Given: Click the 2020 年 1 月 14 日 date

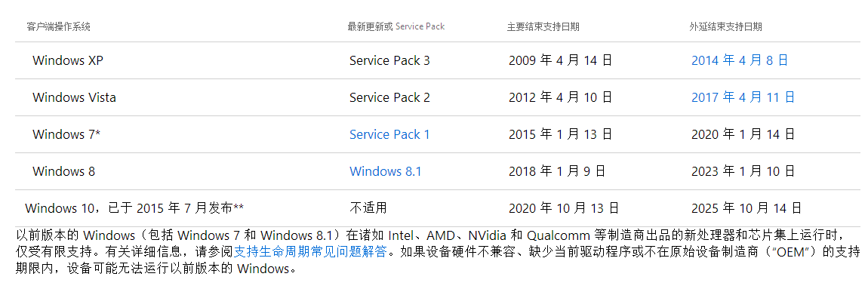Looking at the screenshot, I should coord(743,134).
